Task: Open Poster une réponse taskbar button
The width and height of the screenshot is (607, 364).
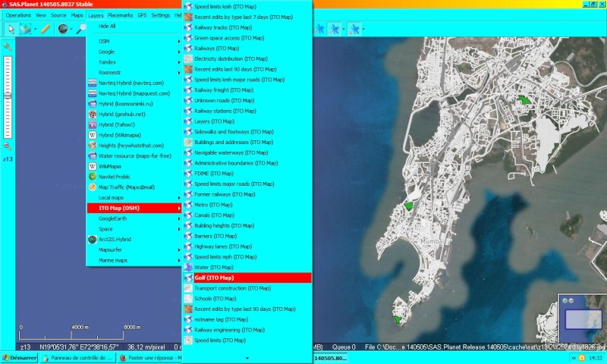Action: click(150, 358)
